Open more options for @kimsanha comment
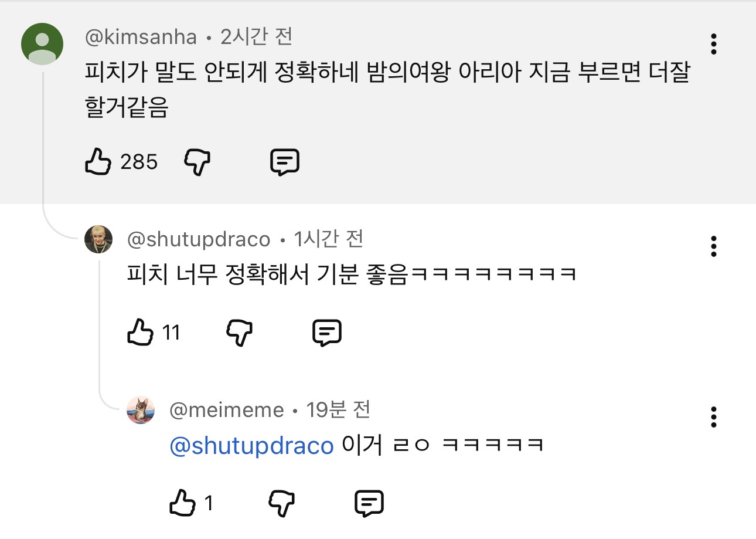The width and height of the screenshot is (756, 539). coord(713,45)
